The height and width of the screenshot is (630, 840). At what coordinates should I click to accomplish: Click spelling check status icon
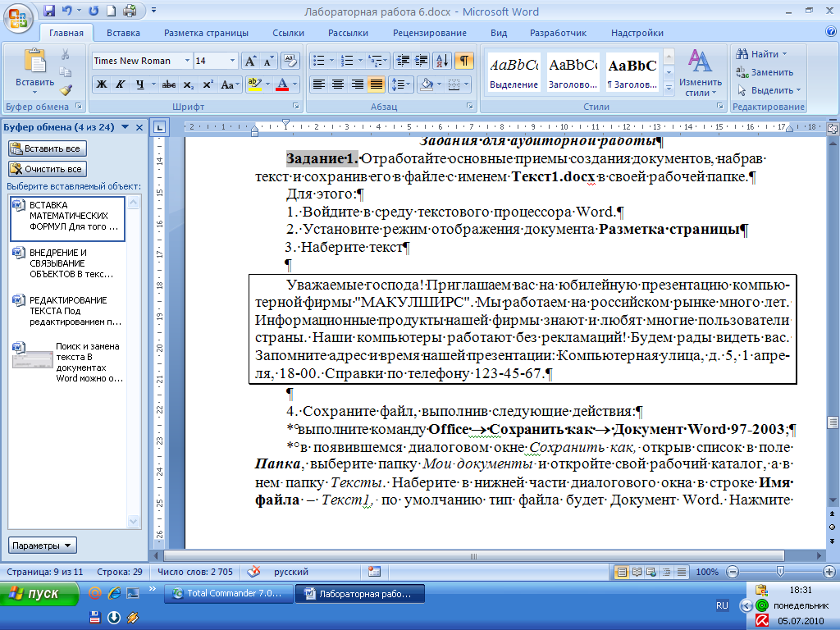click(x=254, y=572)
